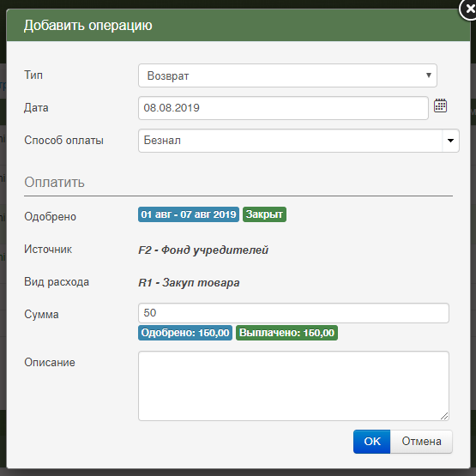Close the dialog with the X icon
This screenshot has height=476, width=476.
coord(468,9)
